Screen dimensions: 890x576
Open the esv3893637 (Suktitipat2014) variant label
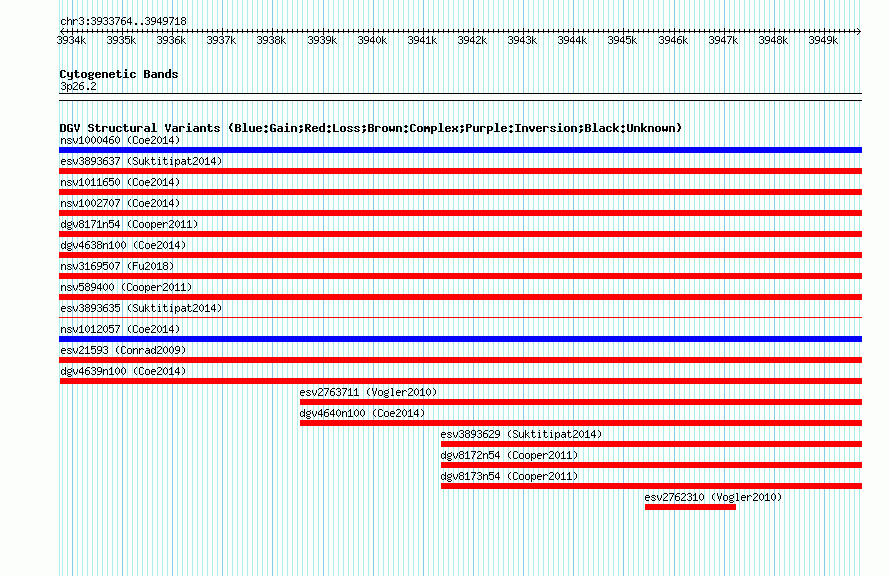click(x=141, y=161)
